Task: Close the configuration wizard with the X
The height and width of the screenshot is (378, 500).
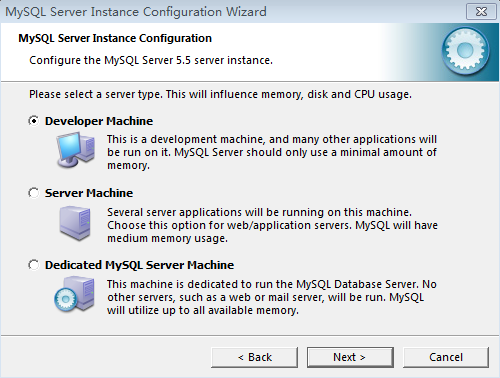Action: [x=481, y=12]
